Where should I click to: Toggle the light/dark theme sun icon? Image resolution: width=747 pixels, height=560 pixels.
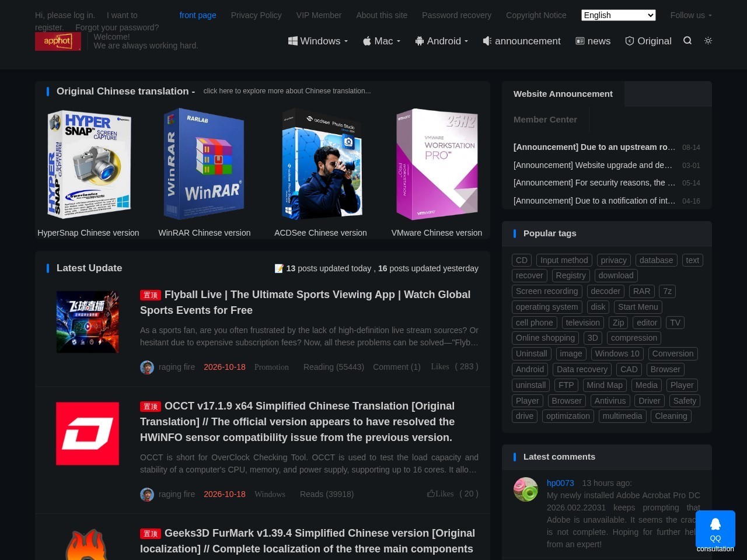click(x=708, y=41)
